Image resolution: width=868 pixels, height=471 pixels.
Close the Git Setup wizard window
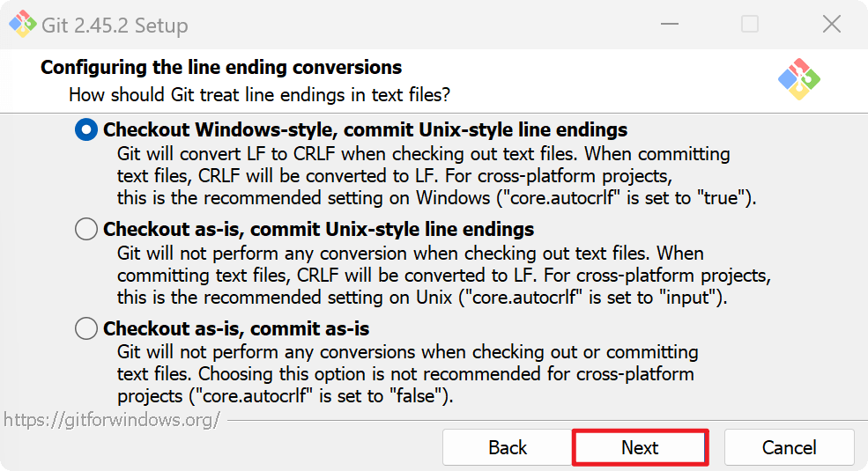point(831,25)
